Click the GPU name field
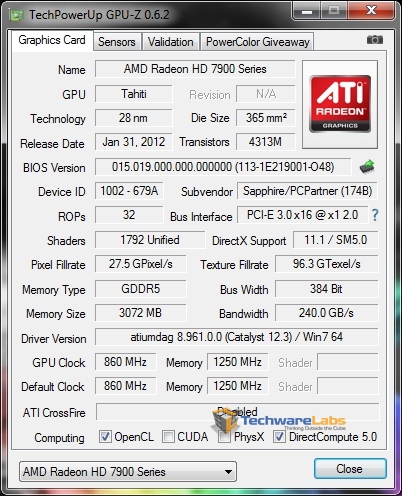Image resolution: width=402 pixels, height=496 pixels. tap(195, 69)
